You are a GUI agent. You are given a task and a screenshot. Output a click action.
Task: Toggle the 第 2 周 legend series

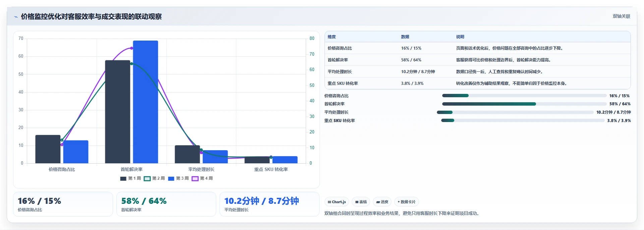coord(154,178)
